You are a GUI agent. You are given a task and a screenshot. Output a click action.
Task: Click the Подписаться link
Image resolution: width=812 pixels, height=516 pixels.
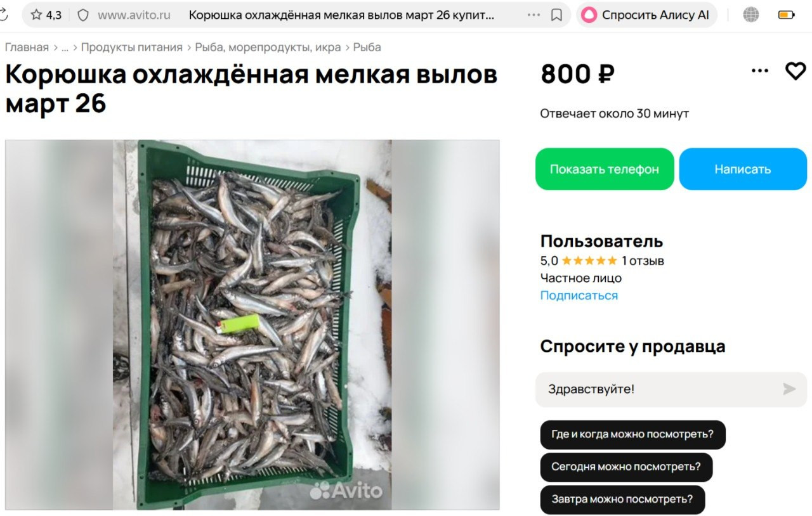pos(579,295)
